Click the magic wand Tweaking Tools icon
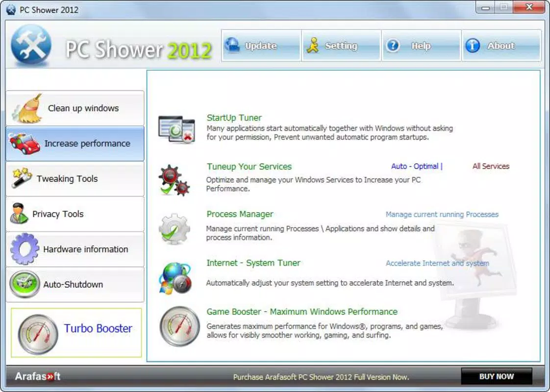The height and width of the screenshot is (392, 550). coord(22,177)
